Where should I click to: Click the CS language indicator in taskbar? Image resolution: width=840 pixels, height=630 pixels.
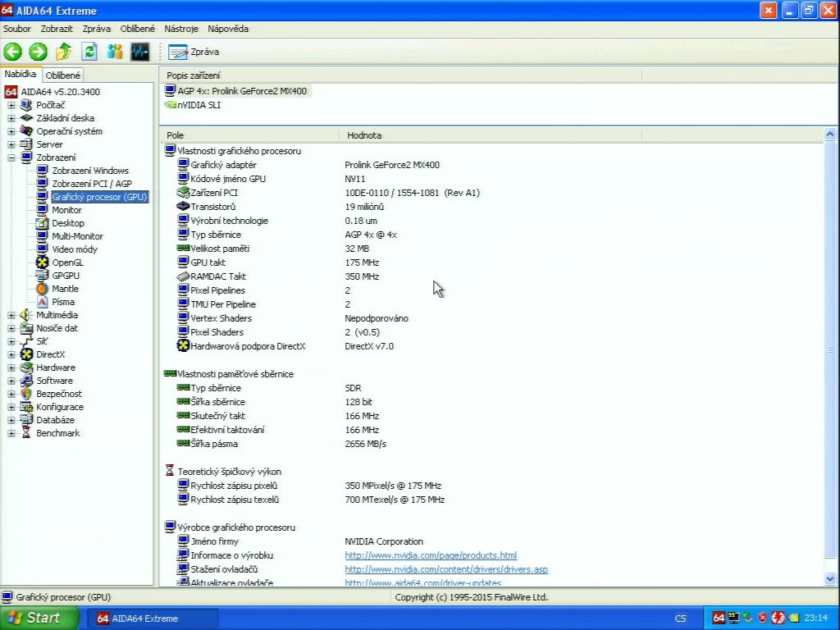[x=680, y=619]
